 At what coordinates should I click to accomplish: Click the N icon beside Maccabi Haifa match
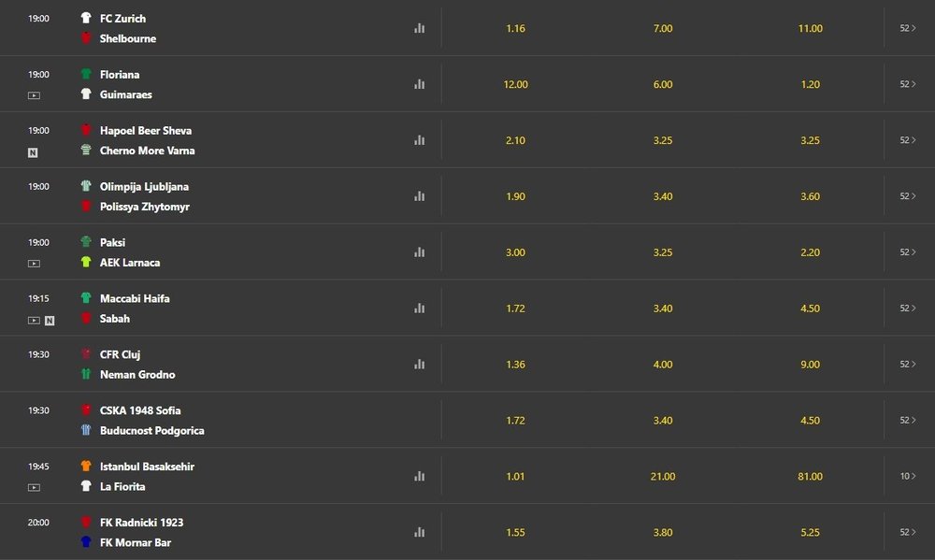point(50,320)
